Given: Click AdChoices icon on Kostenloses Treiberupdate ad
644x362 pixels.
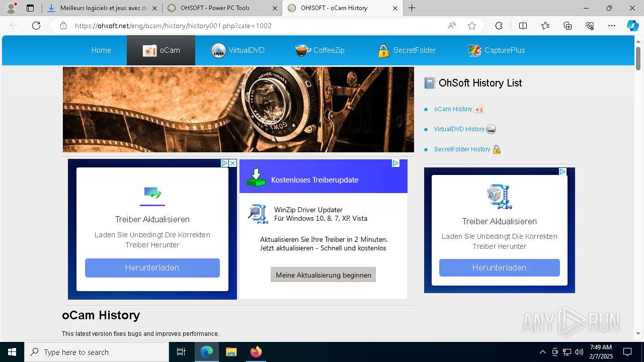Looking at the screenshot, I should click(395, 163).
